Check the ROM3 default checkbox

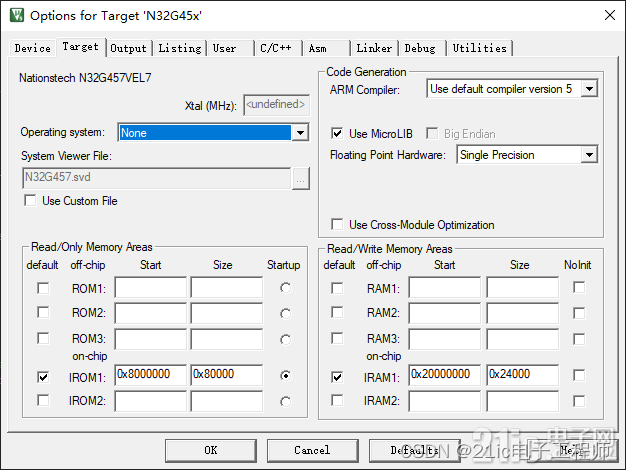pyautogui.click(x=43, y=338)
